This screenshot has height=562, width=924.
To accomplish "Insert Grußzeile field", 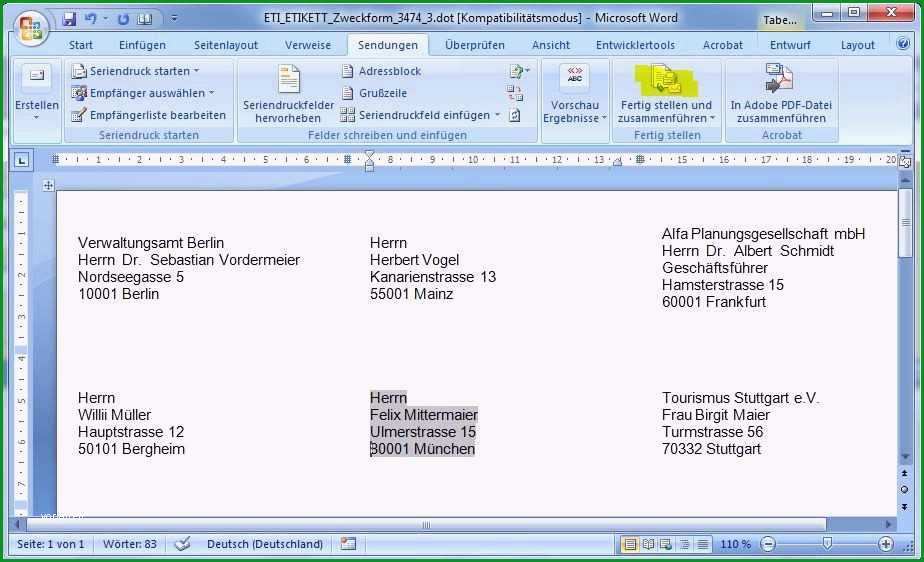I will [374, 93].
